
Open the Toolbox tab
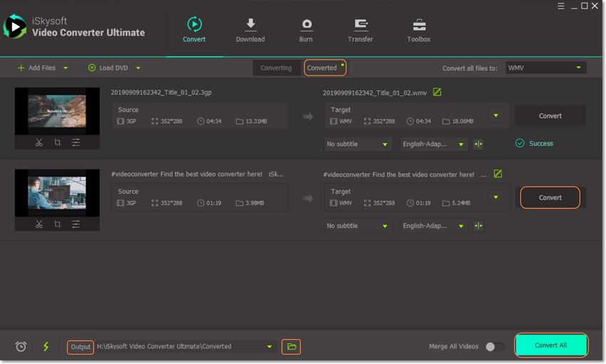point(418,30)
